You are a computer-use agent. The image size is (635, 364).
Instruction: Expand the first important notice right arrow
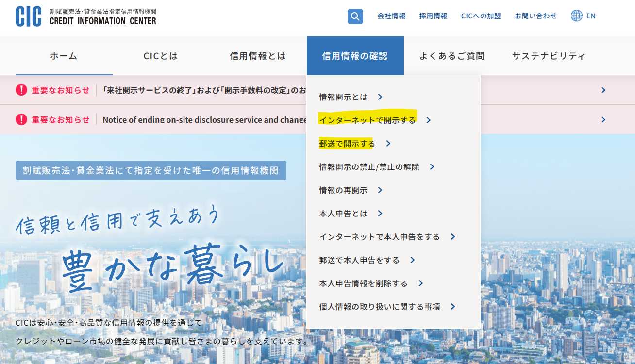(x=603, y=90)
